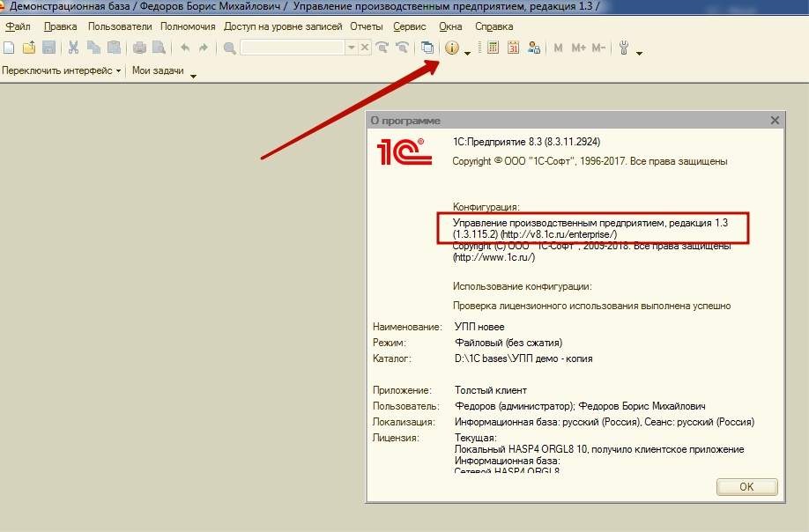
Task: Click the paste clipboard icon
Action: coord(114,48)
